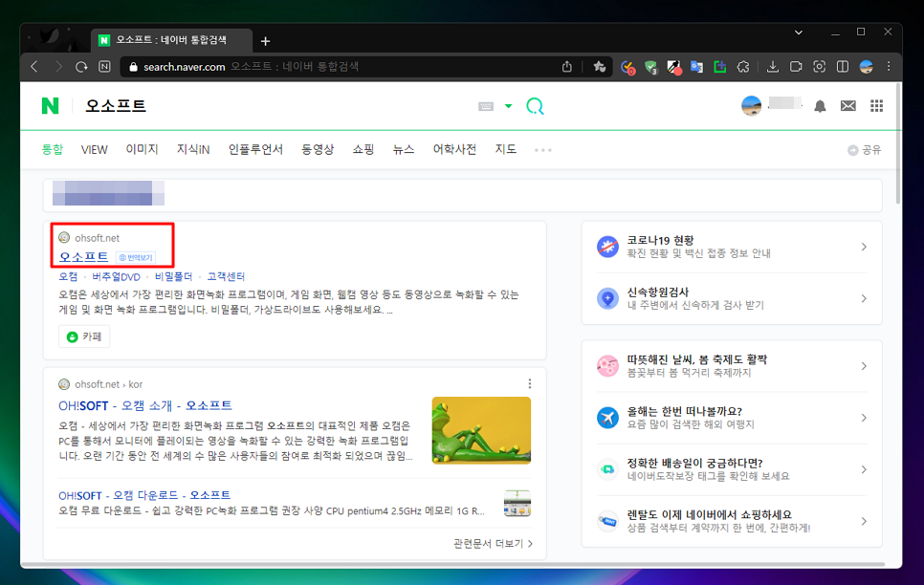This screenshot has height=585, width=924.
Task: Open the browser three-dot menu
Action: pyautogui.click(x=889, y=67)
